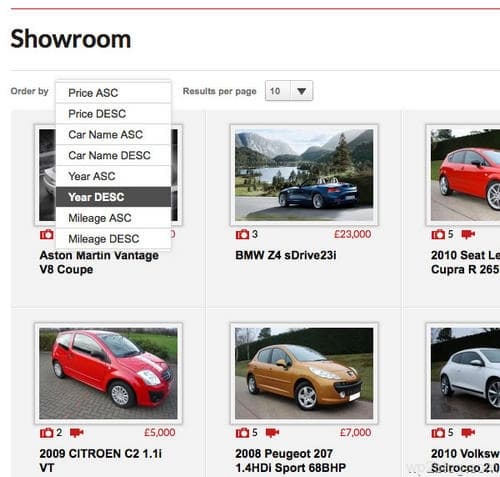Click video camera icon under Seat Leon
This screenshot has height=477, width=500.
(x=468, y=234)
